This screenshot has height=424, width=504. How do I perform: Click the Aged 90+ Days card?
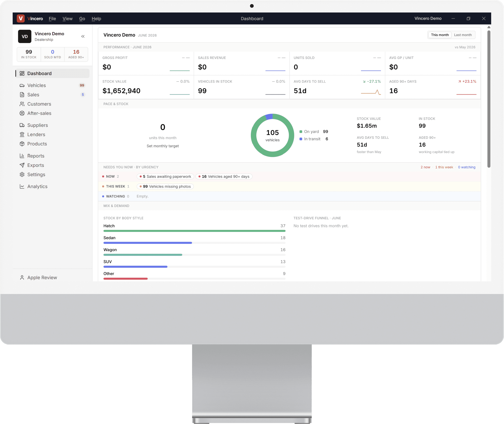tap(433, 87)
